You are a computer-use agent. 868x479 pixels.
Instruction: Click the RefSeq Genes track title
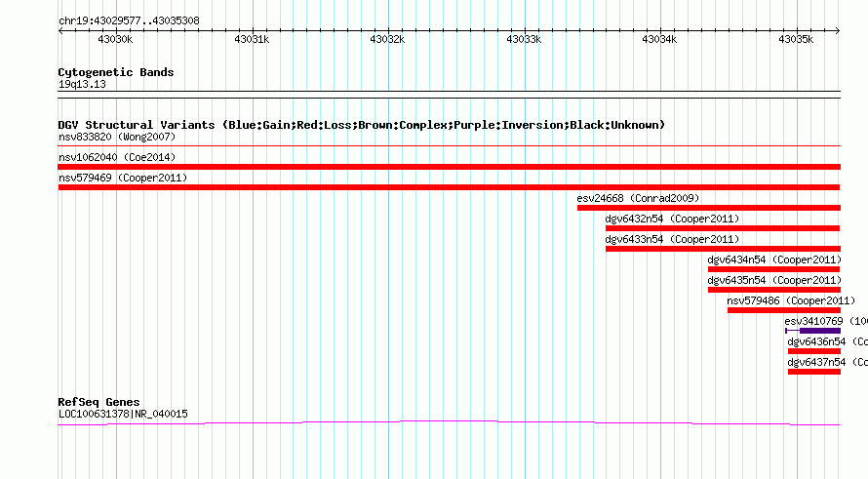[99, 402]
